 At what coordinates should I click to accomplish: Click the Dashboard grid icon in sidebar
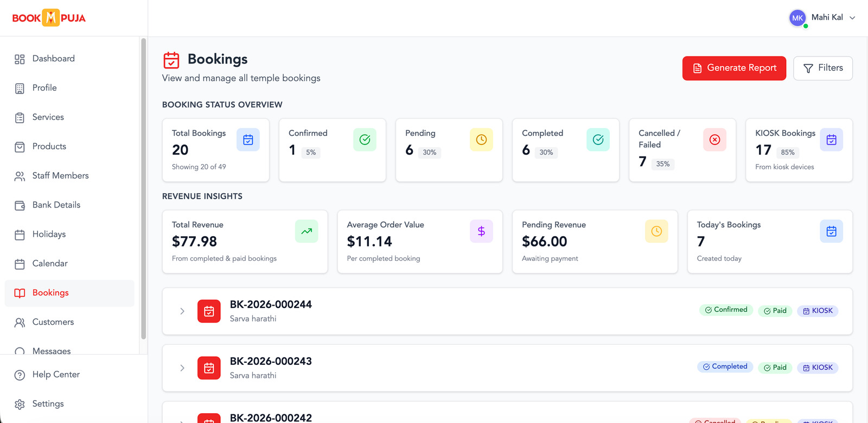(x=20, y=59)
